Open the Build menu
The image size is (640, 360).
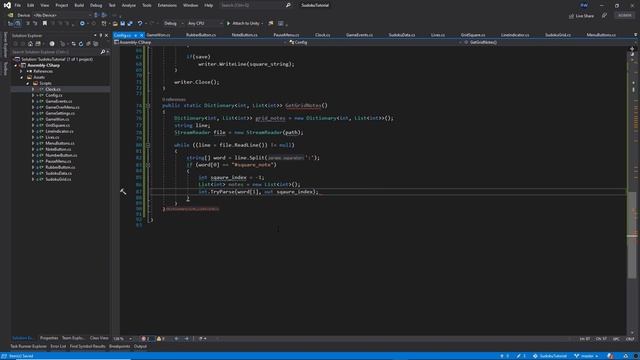click(79, 5)
